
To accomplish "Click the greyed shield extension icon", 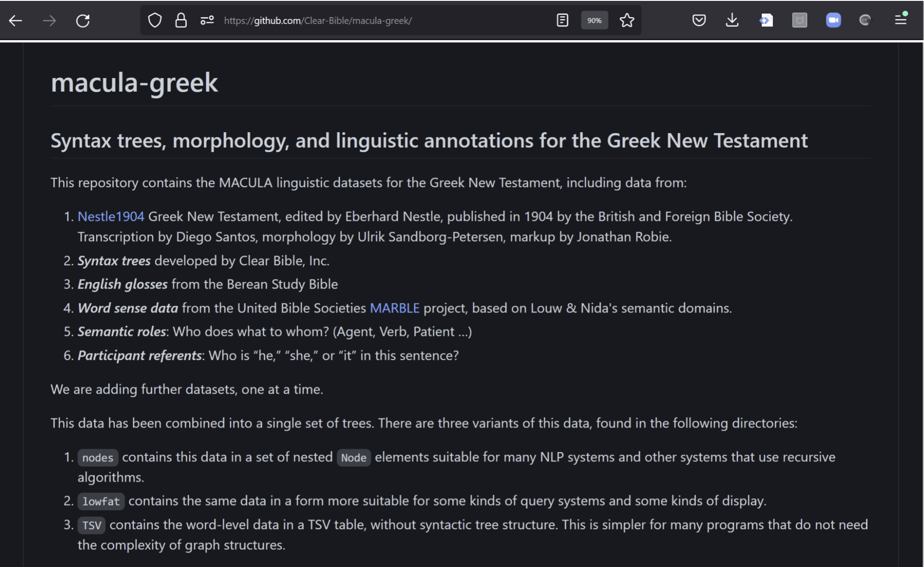I will (x=800, y=20).
